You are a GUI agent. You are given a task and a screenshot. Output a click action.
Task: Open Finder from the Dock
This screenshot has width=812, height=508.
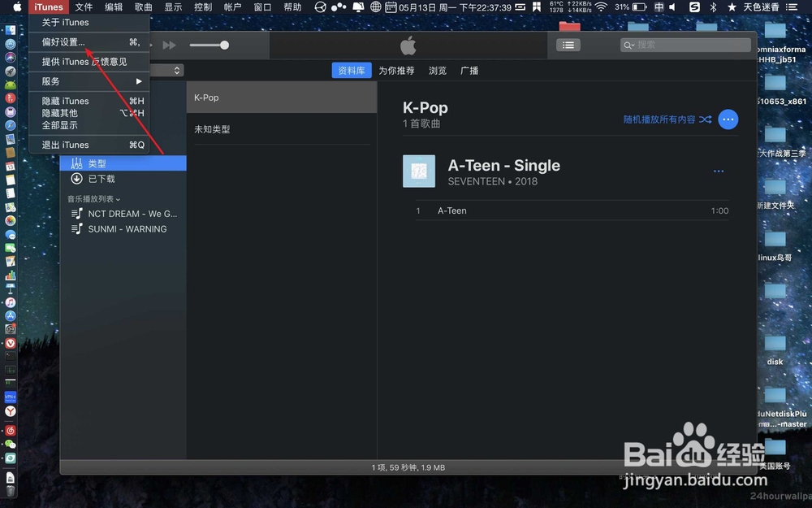11,30
